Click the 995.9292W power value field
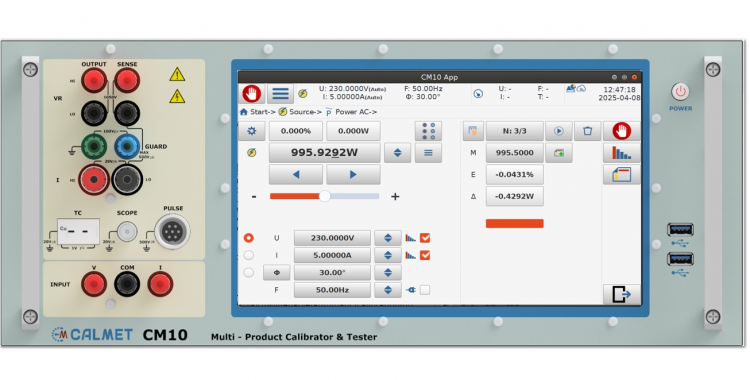 pos(325,153)
